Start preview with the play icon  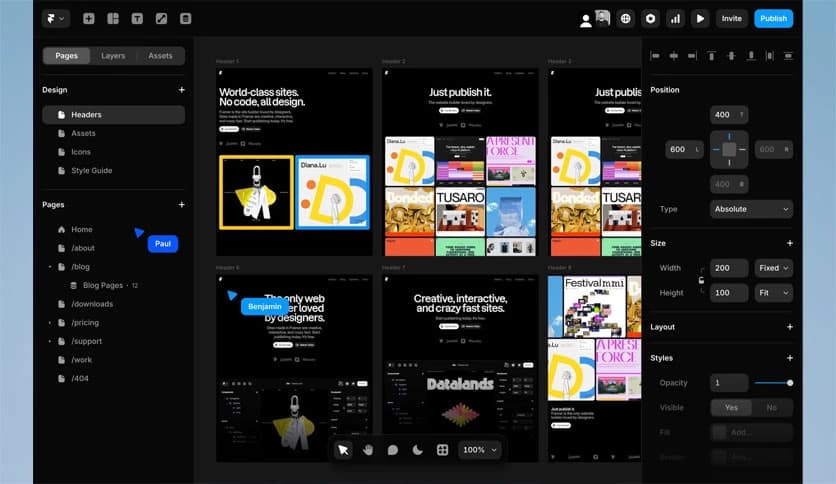(700, 19)
